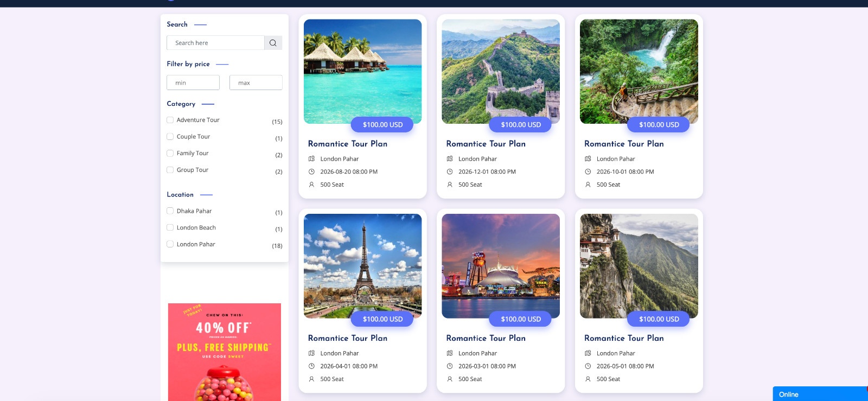Click clock icon beside 2026-08-20 08:00 PM

click(311, 171)
